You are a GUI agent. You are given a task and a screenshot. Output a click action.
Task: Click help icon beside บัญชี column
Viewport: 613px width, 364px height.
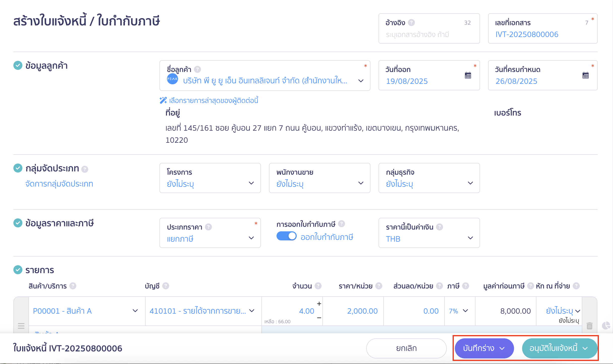click(x=166, y=286)
